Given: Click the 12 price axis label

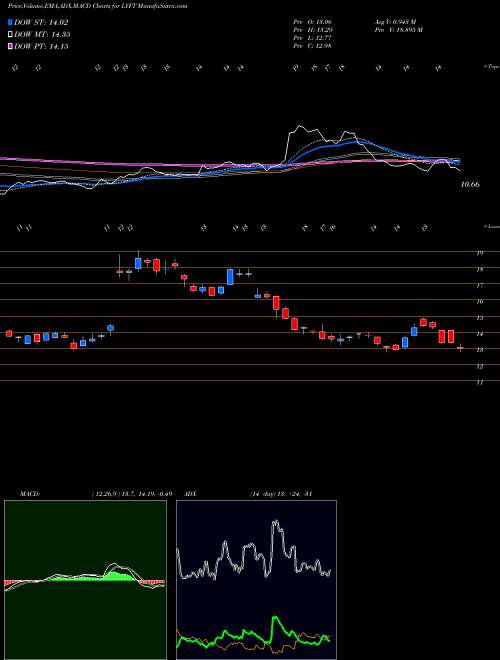Looking at the screenshot, I should click(479, 366).
